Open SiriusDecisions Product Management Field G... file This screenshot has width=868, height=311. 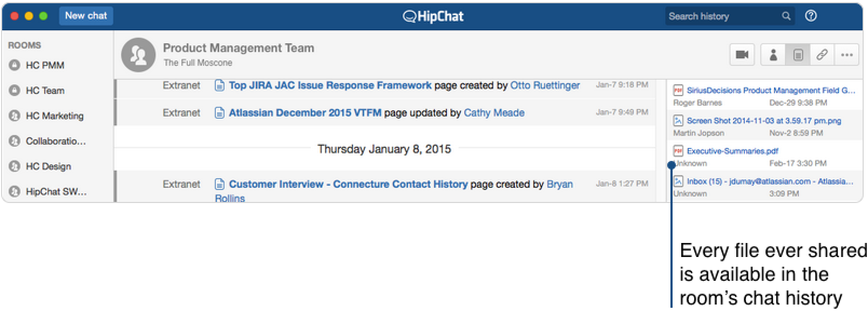coord(771,91)
